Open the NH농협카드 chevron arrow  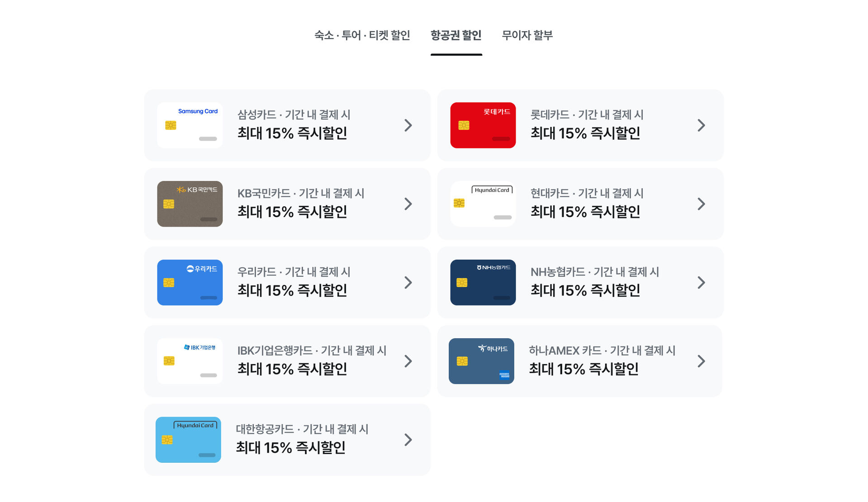coord(701,283)
